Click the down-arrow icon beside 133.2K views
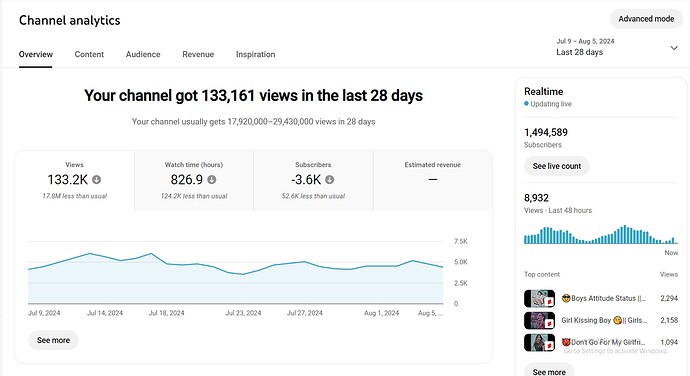Viewport: 690px width, 376px height. coord(96,180)
